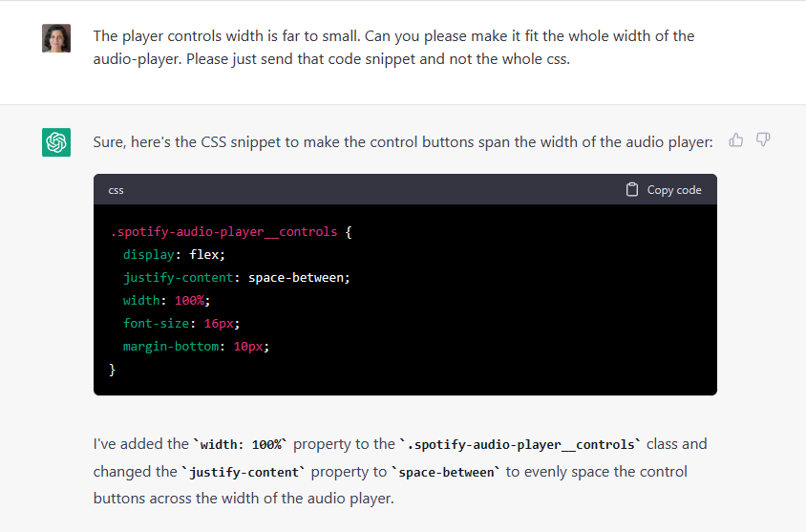The width and height of the screenshot is (806, 532).
Task: Click the user profile photo avatar
Action: [x=56, y=38]
